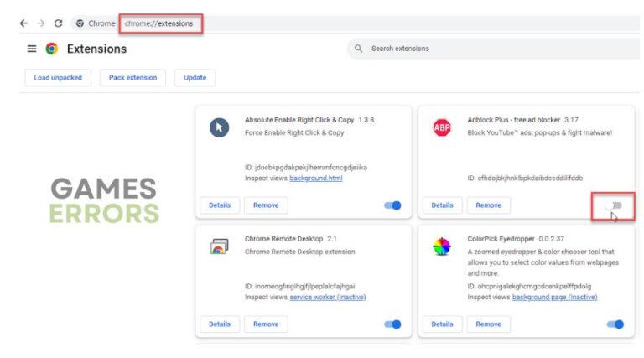This screenshot has height=358, width=644.
Task: Click the Adblock Plus ABP icon
Action: [x=442, y=127]
